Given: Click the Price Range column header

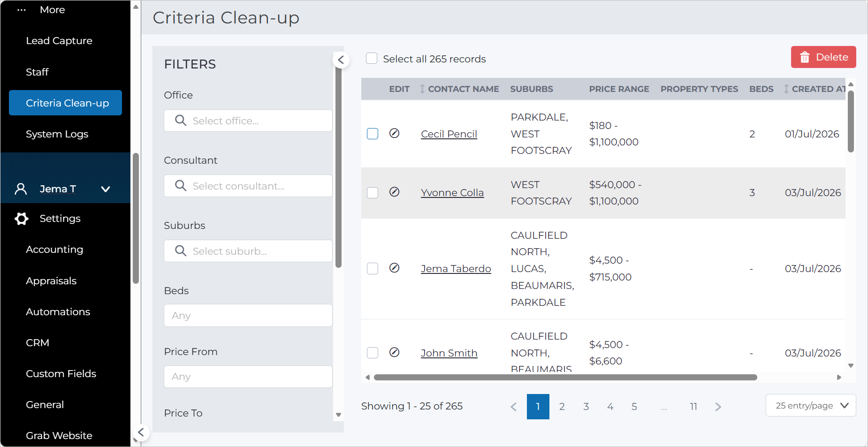Looking at the screenshot, I should point(619,89).
